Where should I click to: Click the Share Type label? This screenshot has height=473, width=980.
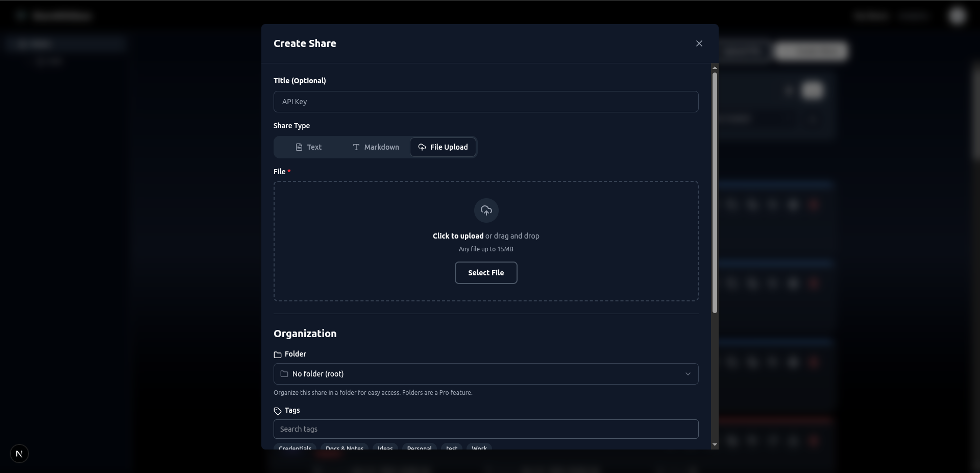click(x=291, y=126)
